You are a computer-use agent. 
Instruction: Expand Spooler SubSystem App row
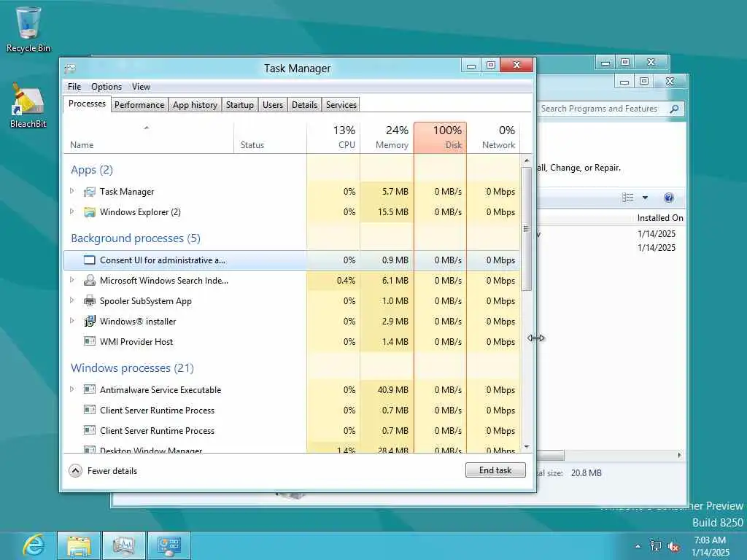pyautogui.click(x=72, y=300)
